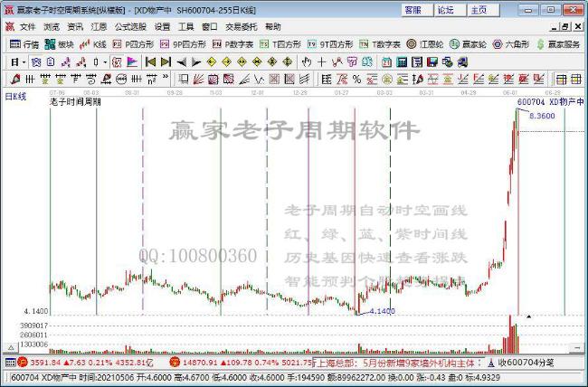Click the yellow circle 金 icon
The image size is (588, 387).
point(386,80)
